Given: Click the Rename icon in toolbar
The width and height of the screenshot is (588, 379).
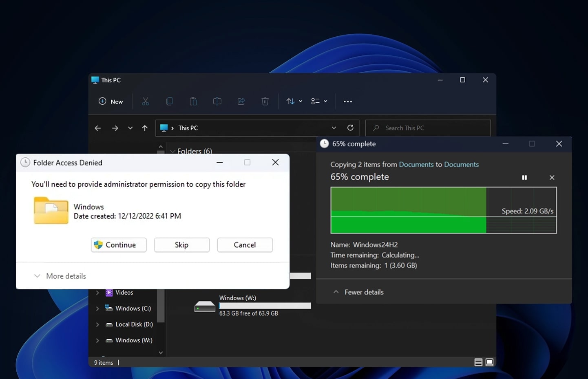Looking at the screenshot, I should click(x=217, y=101).
